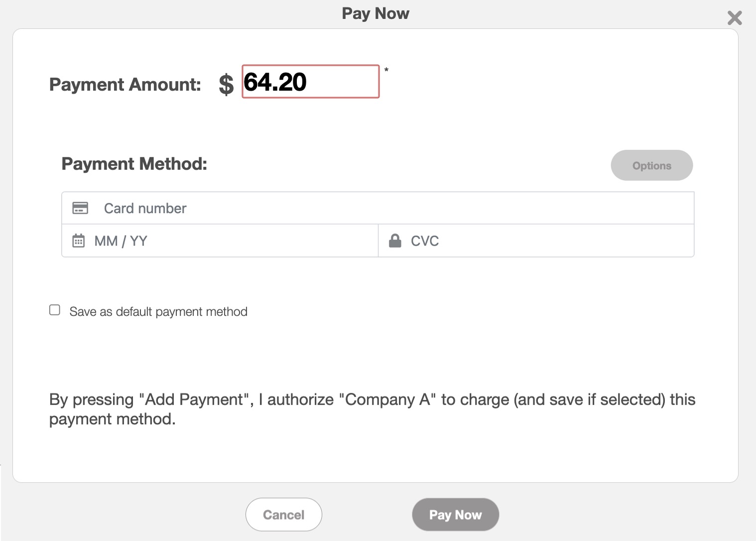The height and width of the screenshot is (541, 756).
Task: Click the 'Save as default payment method' label
Action: [x=158, y=312]
